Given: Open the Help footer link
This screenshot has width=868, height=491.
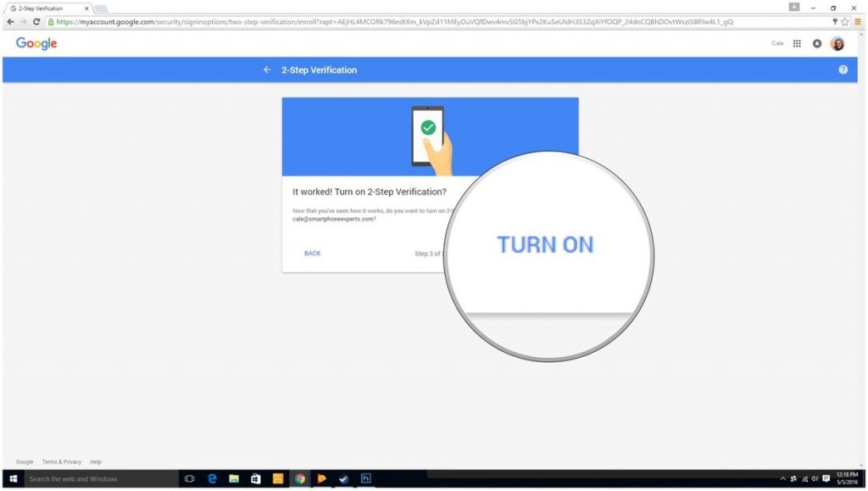Looking at the screenshot, I should pos(96,461).
